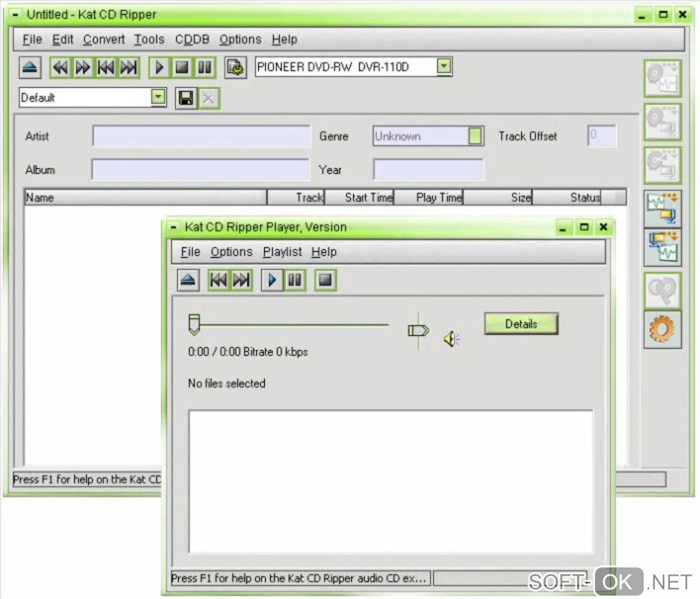Click first rip CD sidebar icon at top

point(662,78)
